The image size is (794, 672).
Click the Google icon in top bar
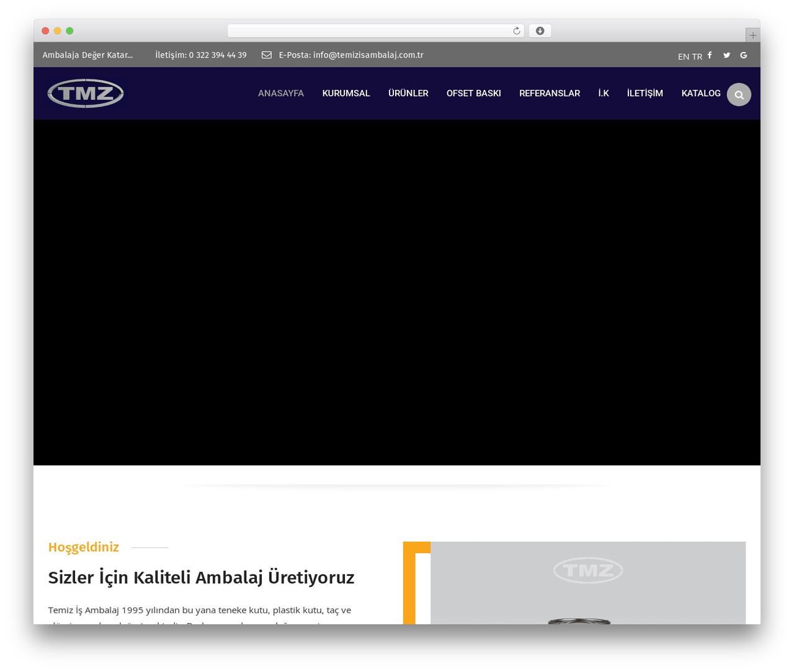[x=743, y=55]
